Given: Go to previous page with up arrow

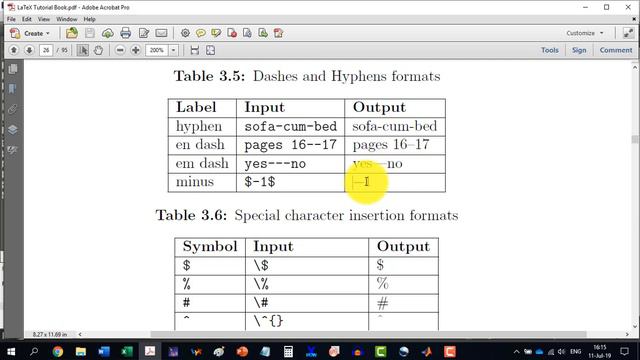Looking at the screenshot, I should 13,50.
